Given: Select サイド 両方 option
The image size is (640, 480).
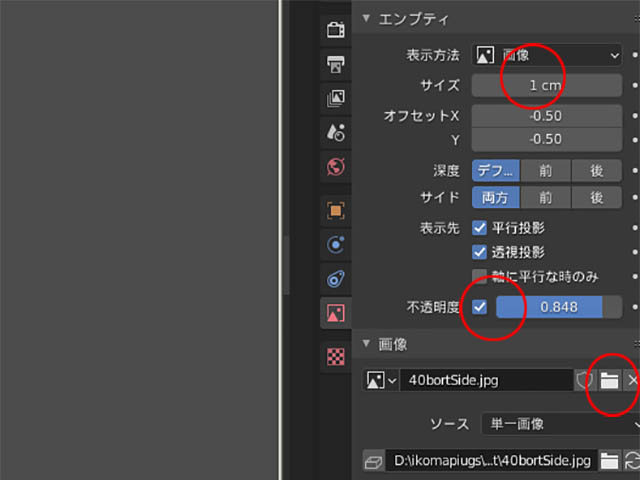Looking at the screenshot, I should (496, 198).
